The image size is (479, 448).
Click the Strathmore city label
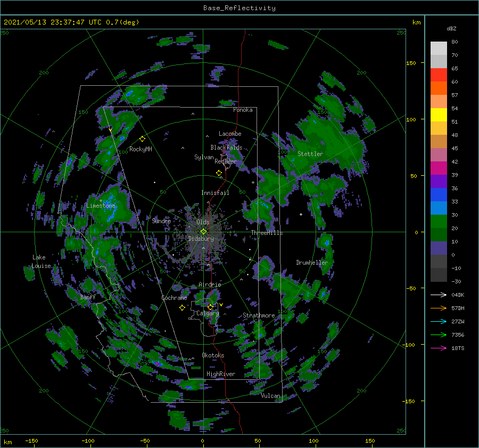259,315
